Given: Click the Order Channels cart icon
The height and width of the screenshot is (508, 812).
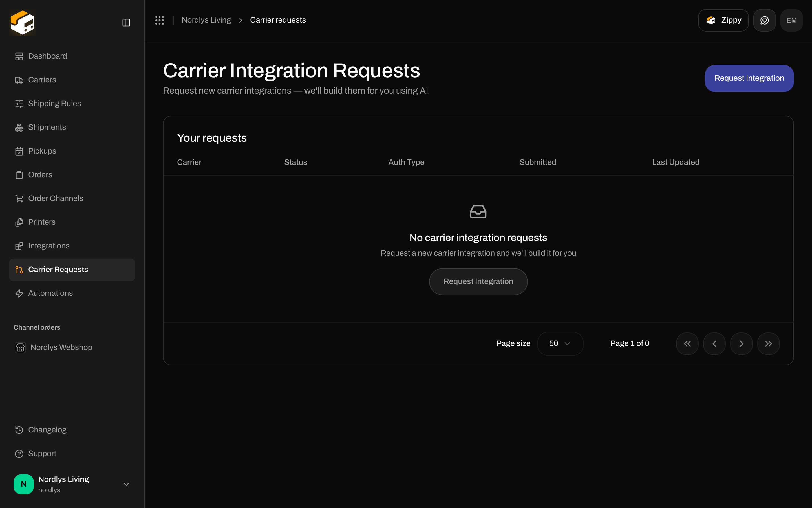Looking at the screenshot, I should (x=19, y=199).
